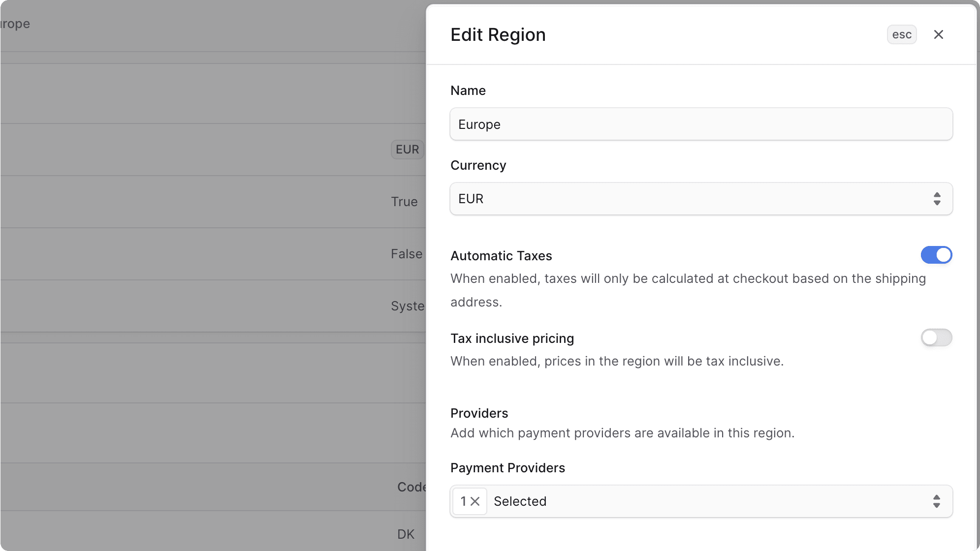Viewport: 980px width, 551px height.
Task: Close the Edit Region dialog
Action: [938, 34]
